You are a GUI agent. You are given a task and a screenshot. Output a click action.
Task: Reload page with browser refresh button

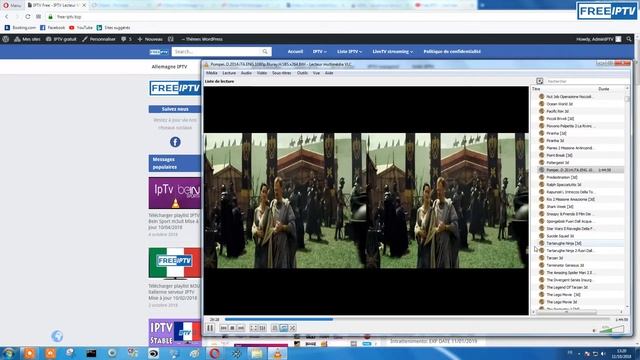pos(27,17)
